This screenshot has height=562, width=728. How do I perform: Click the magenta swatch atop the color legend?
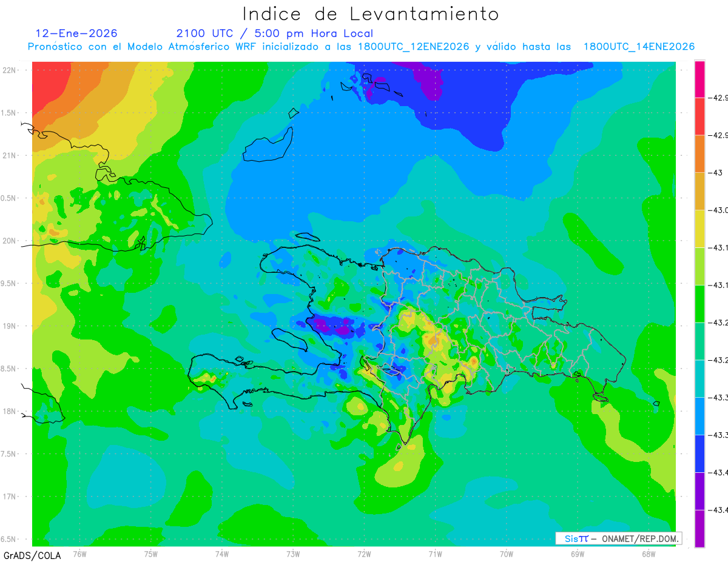click(x=699, y=79)
